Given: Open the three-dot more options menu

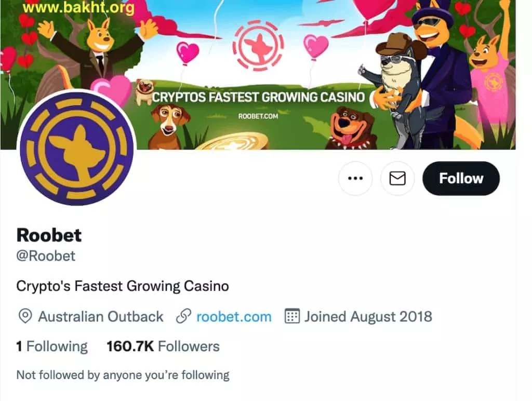Looking at the screenshot, I should (x=355, y=179).
